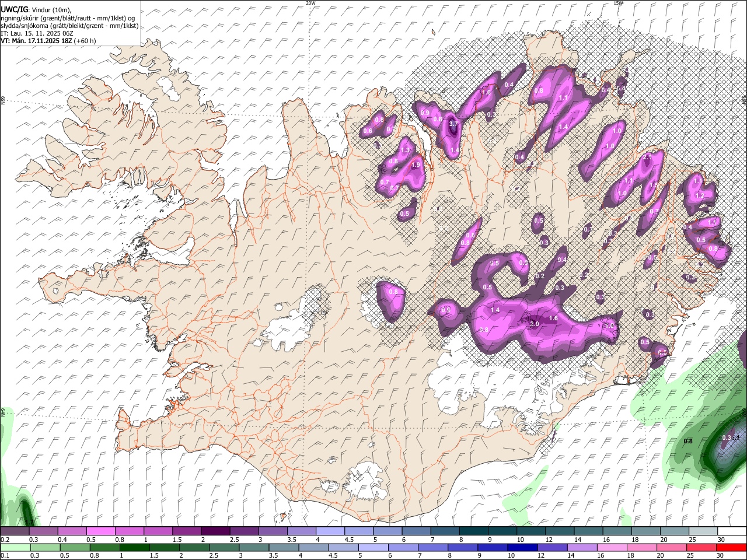Click the '4.5' label under the bottom legend row
The width and height of the screenshot is (747, 560).
333,556
